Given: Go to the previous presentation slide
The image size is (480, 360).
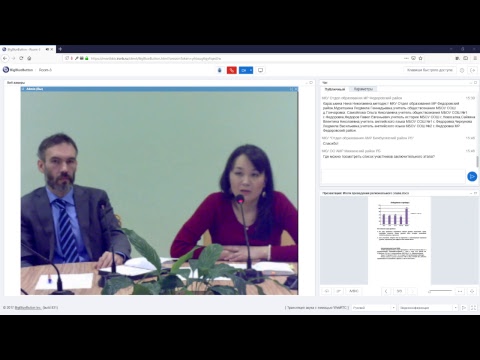Looking at the screenshot, I should [x=386, y=291].
